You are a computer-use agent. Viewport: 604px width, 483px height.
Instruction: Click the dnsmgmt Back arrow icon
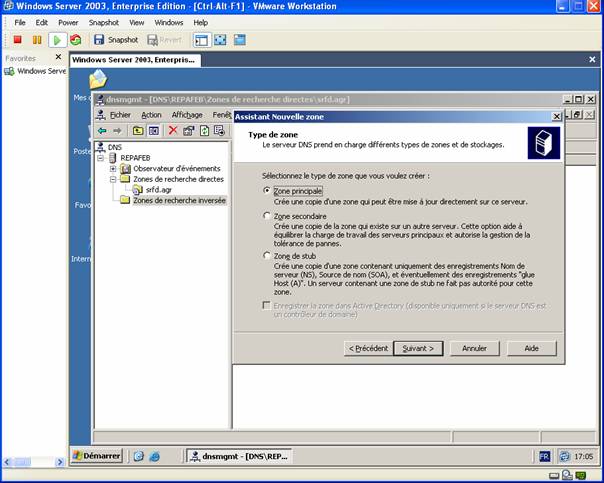(102, 131)
